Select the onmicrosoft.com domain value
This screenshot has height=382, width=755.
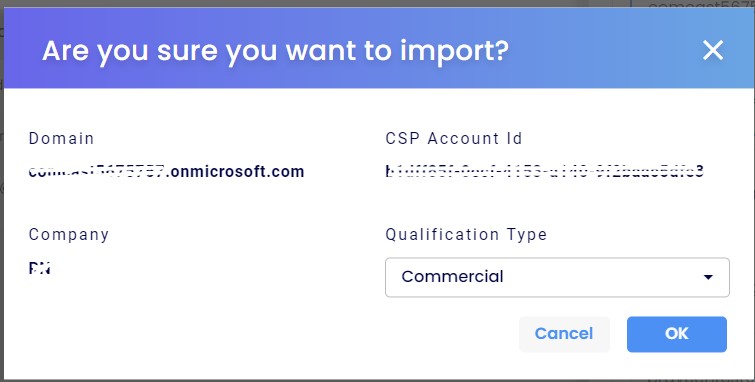[x=166, y=171]
